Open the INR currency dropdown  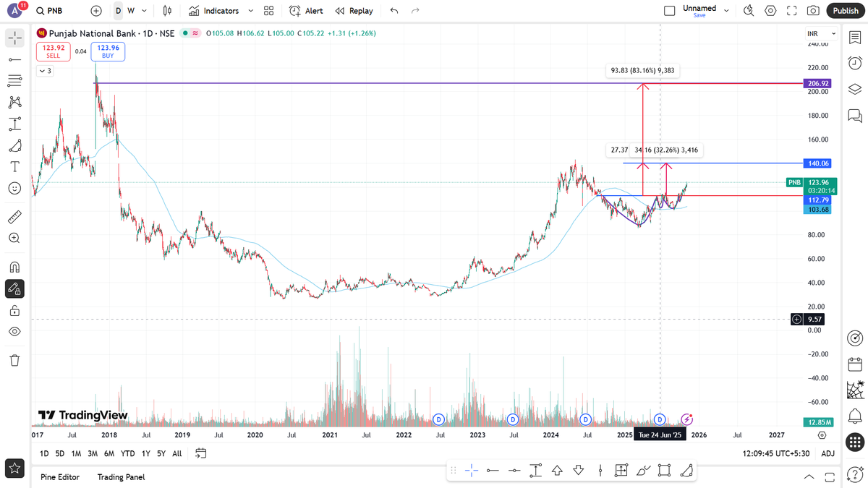822,34
